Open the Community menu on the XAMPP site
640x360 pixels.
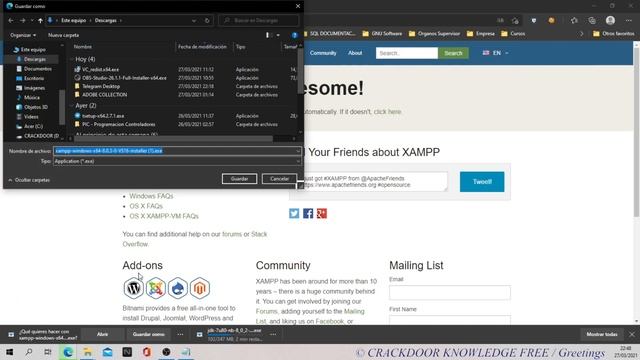[x=323, y=53]
